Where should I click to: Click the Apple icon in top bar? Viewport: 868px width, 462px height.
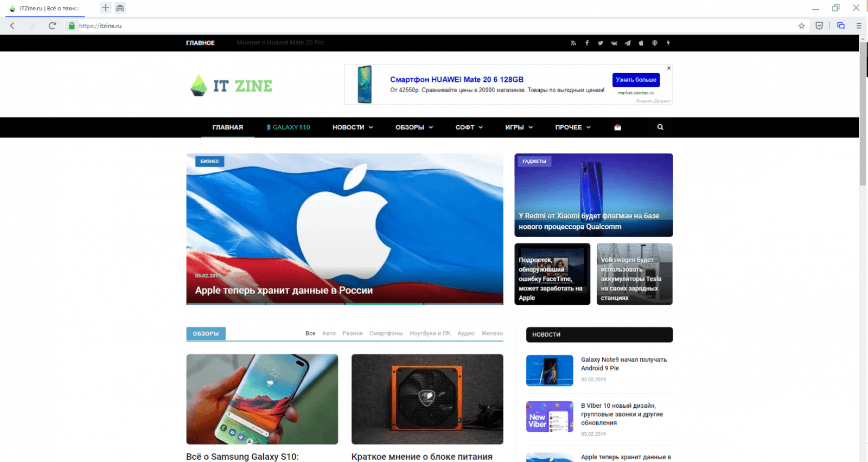click(641, 43)
